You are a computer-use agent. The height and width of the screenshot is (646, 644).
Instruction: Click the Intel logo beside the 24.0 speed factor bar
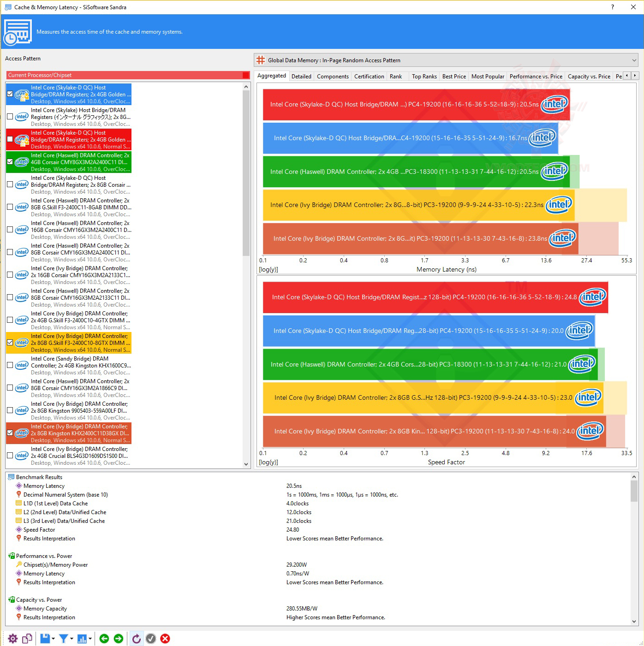[590, 431]
